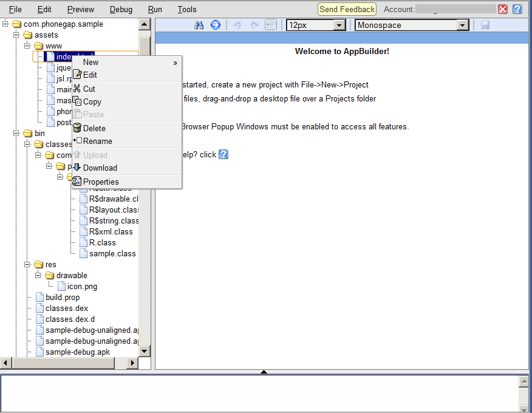Click the red X logout icon
The image size is (532, 413).
point(503,9)
